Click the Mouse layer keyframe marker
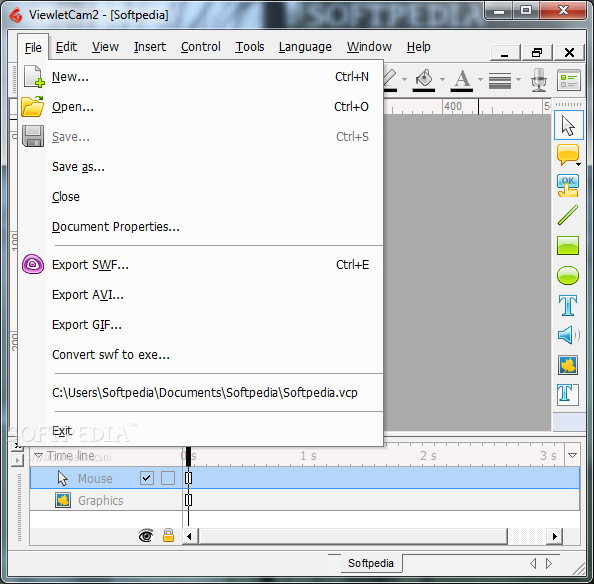Screen dimensions: 594x584 click(x=188, y=478)
